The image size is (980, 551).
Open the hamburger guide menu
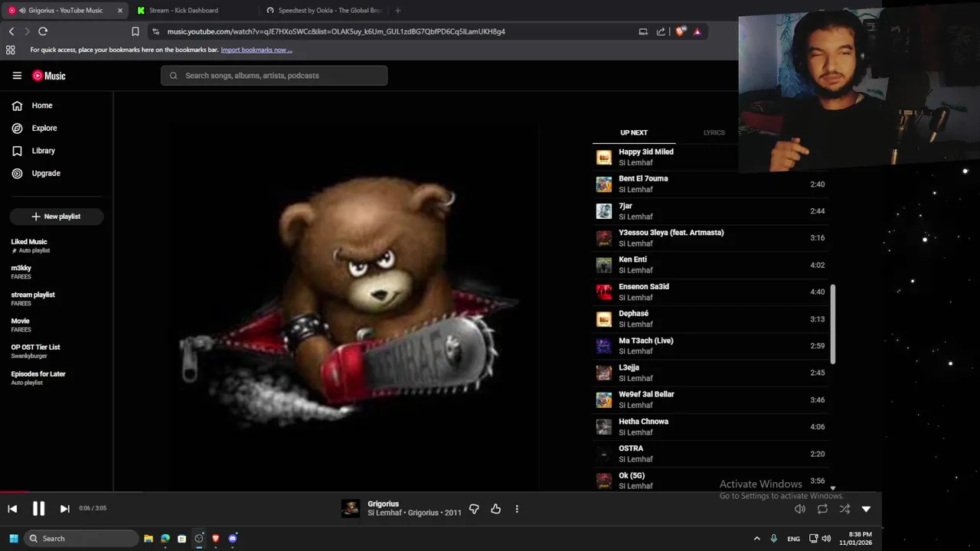pyautogui.click(x=17, y=76)
